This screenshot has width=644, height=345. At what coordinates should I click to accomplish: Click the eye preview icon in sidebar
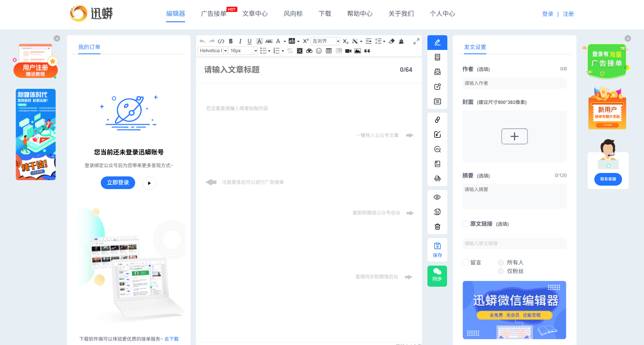pyautogui.click(x=437, y=197)
